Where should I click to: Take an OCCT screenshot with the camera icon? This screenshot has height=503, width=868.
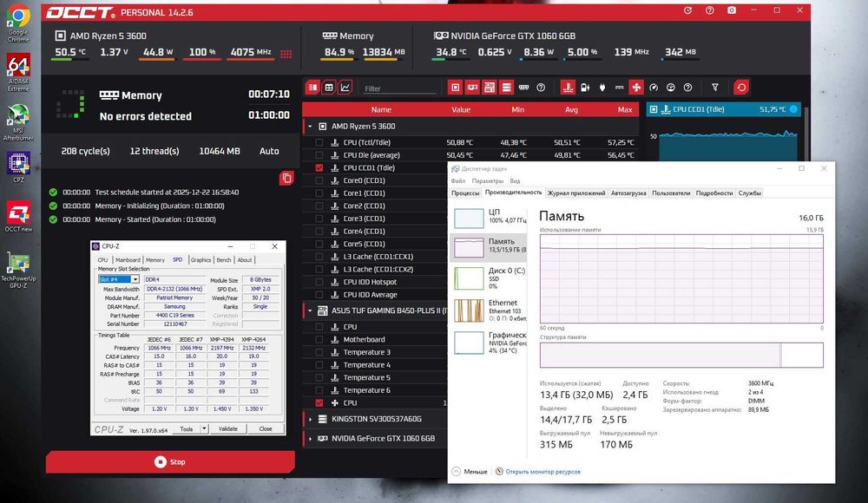coord(732,10)
